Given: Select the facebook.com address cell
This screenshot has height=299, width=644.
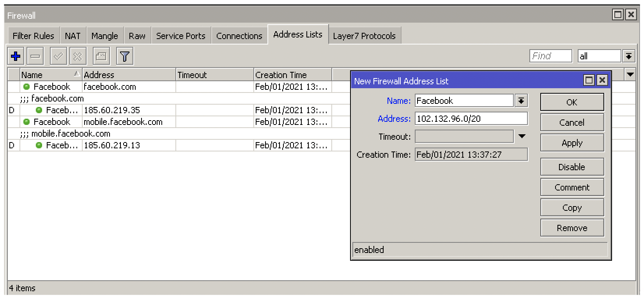Looking at the screenshot, I should coord(129,87).
